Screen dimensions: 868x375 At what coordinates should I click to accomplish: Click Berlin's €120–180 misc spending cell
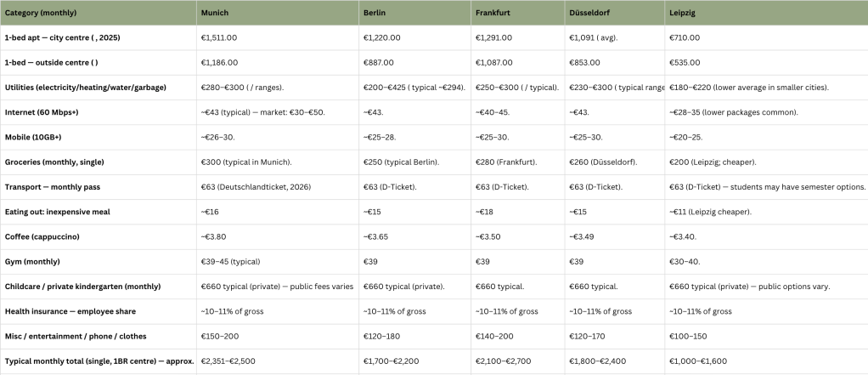coord(381,337)
